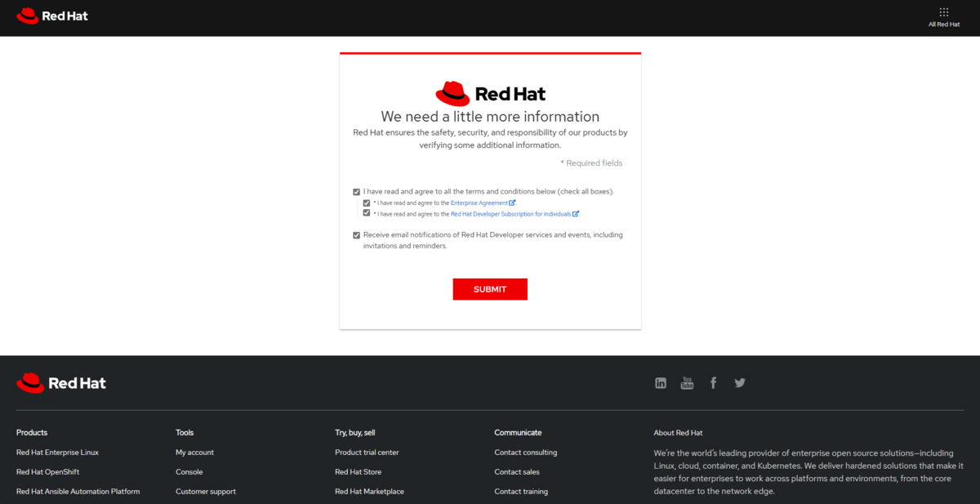Screen dimensions: 980x504
Task: Visit the Red Hat Marketplace
Action: click(369, 492)
